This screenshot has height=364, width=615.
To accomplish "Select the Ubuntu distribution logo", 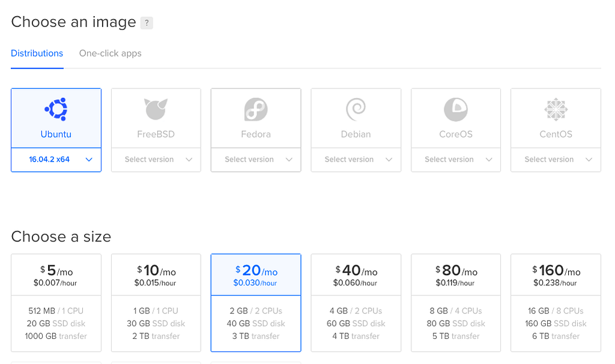I will coord(56,109).
